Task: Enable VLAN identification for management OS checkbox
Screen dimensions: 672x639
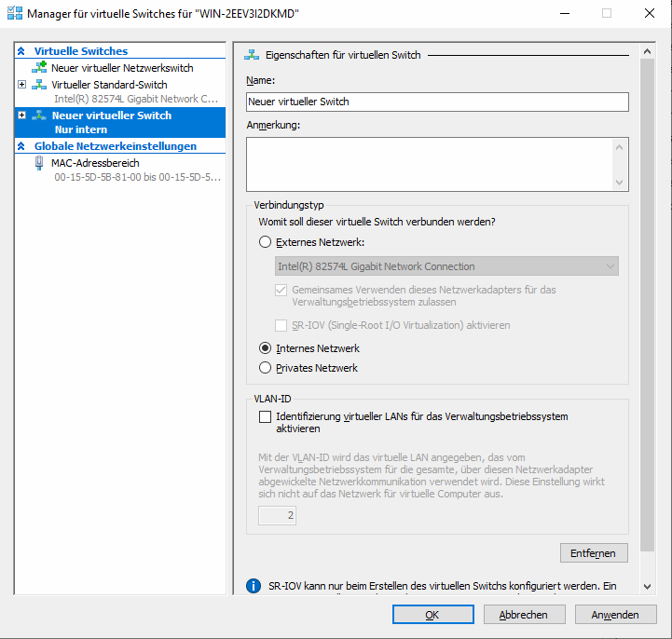Action: coord(265,416)
